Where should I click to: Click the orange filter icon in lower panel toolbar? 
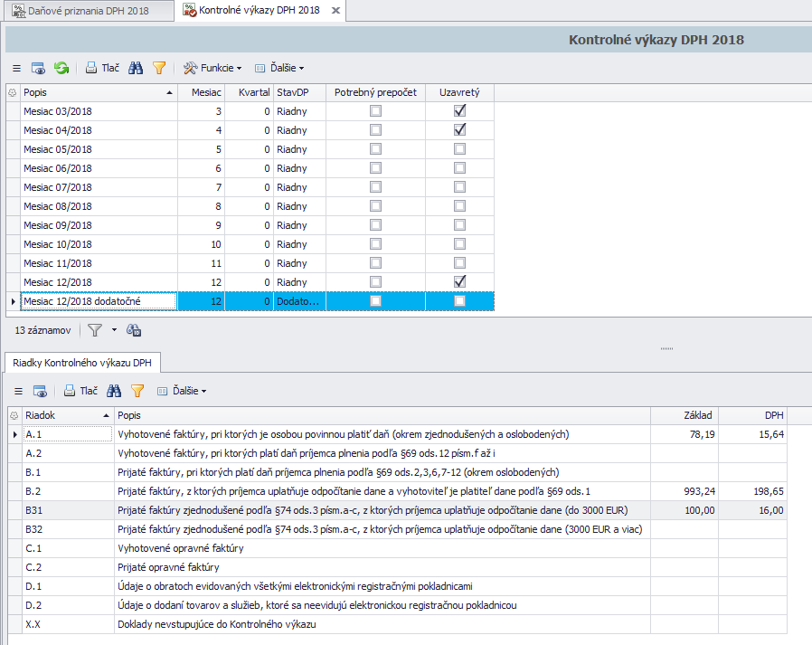tap(137, 392)
